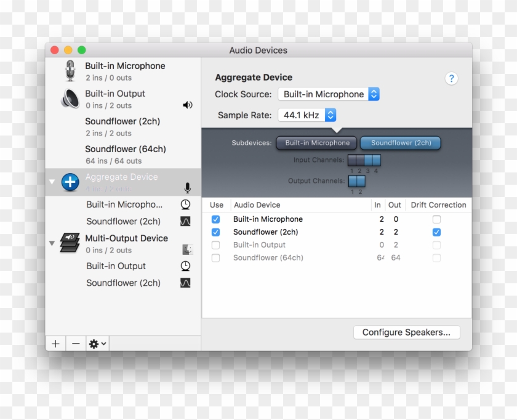Screen dimensions: 517x420
Task: Click the sound output speaker indicator icon
Action: (188, 105)
